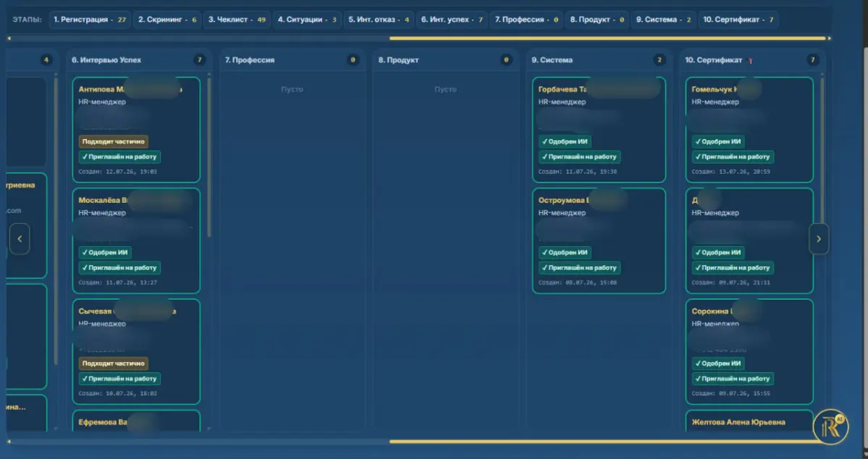Image resolution: width=868 pixels, height=459 pixels.
Task: Select the '4. Ситуации' stage chip
Action: coord(307,20)
